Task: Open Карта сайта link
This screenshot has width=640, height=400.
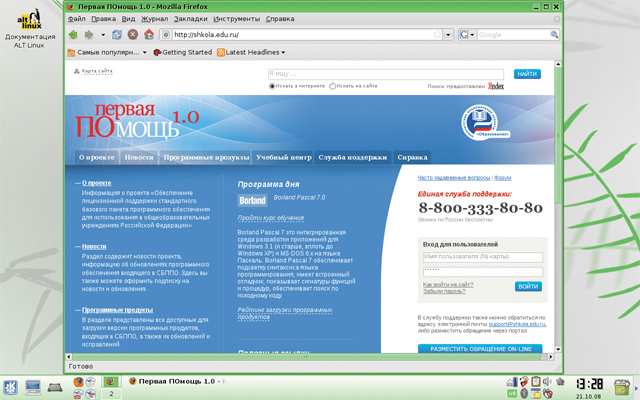Action: [x=97, y=71]
